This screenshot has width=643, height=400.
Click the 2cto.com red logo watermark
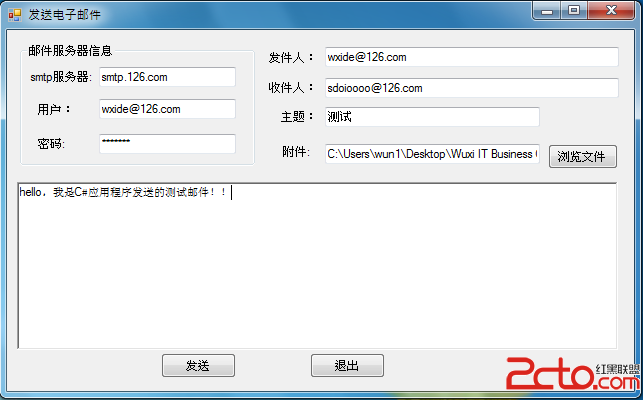[573, 373]
